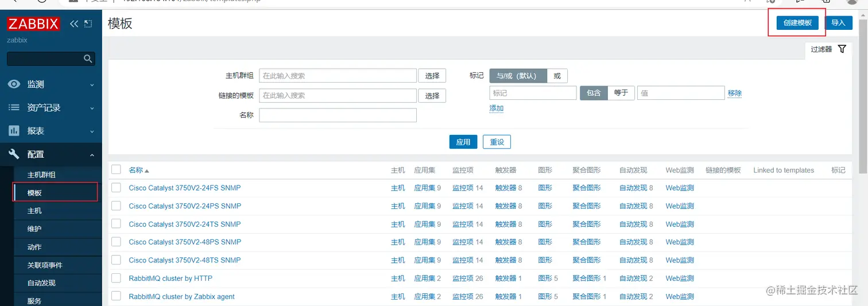Open 触发器 8 for Cisco Catalyst 3750V2-24TS
Screen dimensions: 868x306
tap(506, 224)
